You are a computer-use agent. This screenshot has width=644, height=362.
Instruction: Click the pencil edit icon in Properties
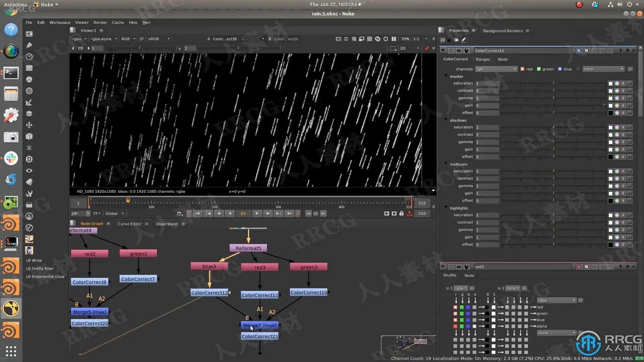(464, 40)
